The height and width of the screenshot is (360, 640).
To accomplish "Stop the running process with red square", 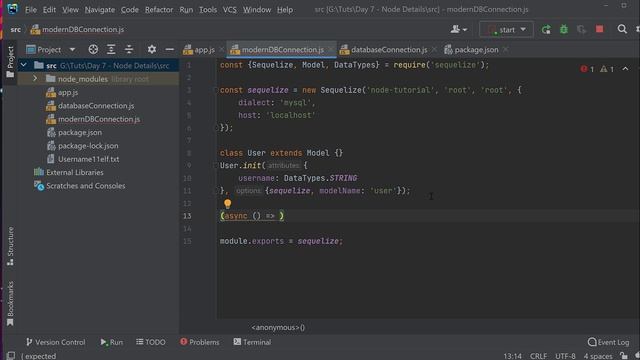I will pos(600,29).
